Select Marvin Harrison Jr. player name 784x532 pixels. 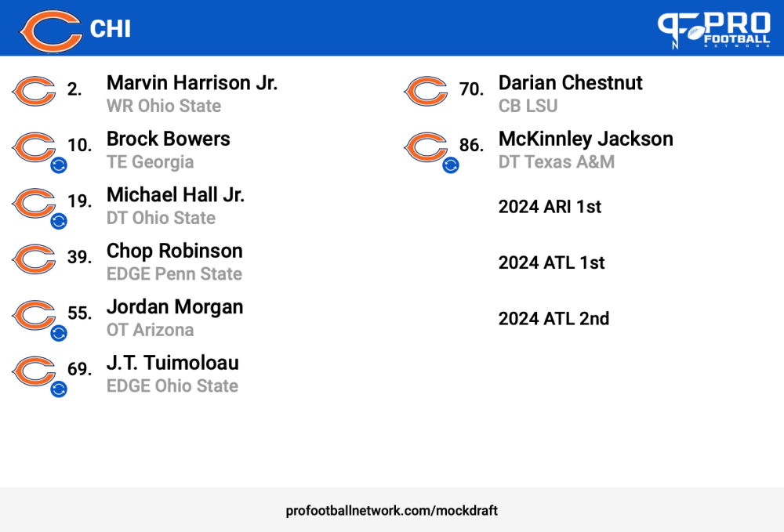pos(192,83)
